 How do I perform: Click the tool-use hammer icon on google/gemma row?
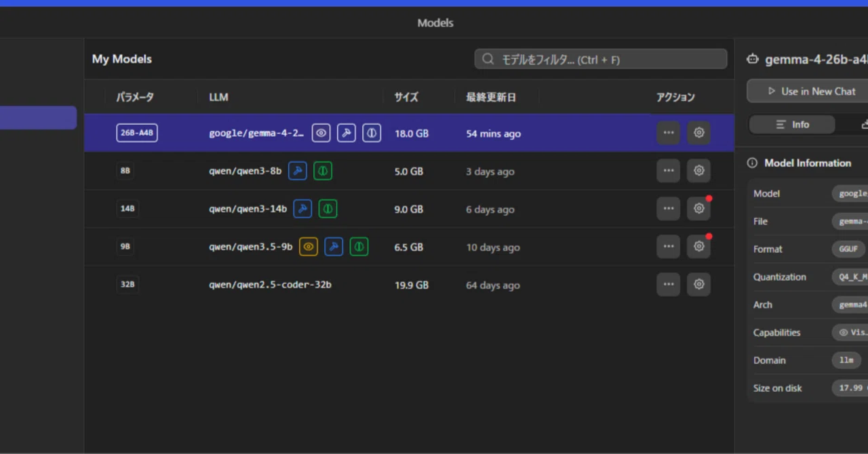coord(347,133)
